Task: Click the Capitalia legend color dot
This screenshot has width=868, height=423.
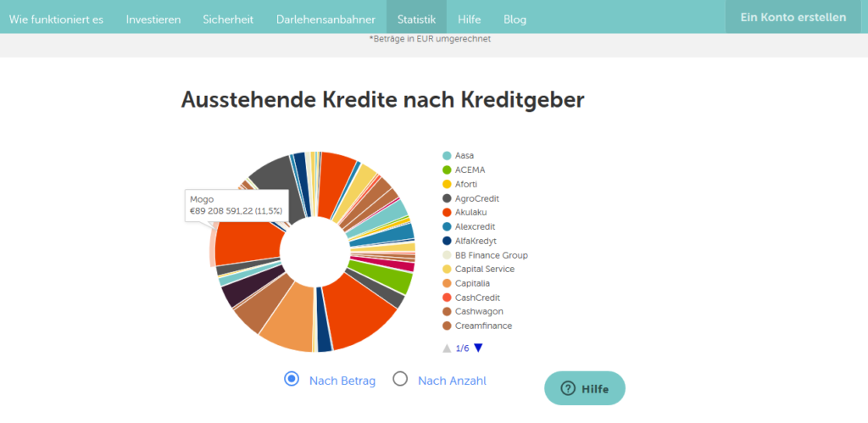Action: click(x=447, y=283)
